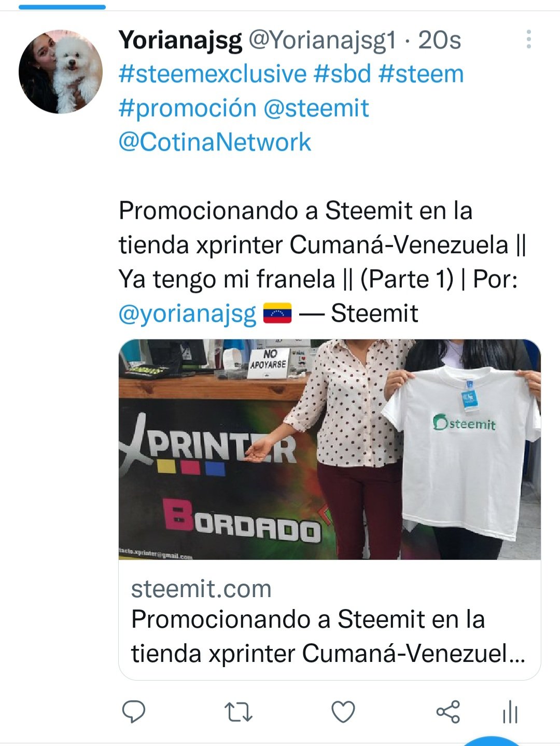Visit the @steemit mention

click(316, 108)
